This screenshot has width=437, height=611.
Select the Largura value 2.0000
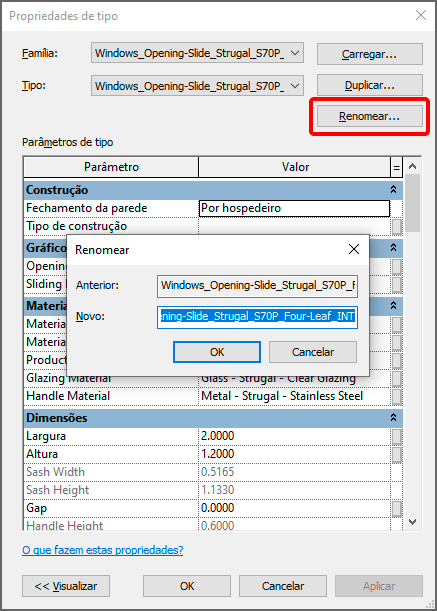[294, 436]
